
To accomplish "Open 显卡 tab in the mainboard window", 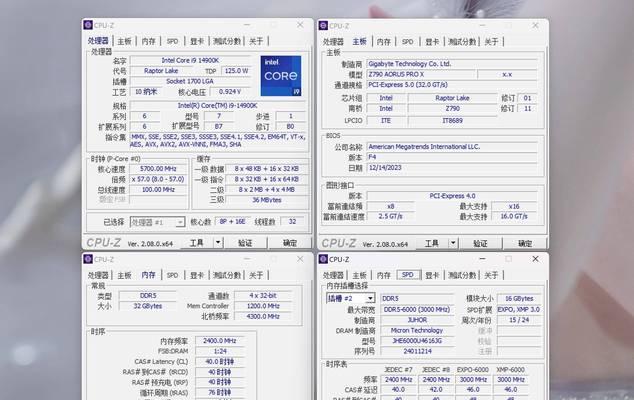I will point(432,42).
